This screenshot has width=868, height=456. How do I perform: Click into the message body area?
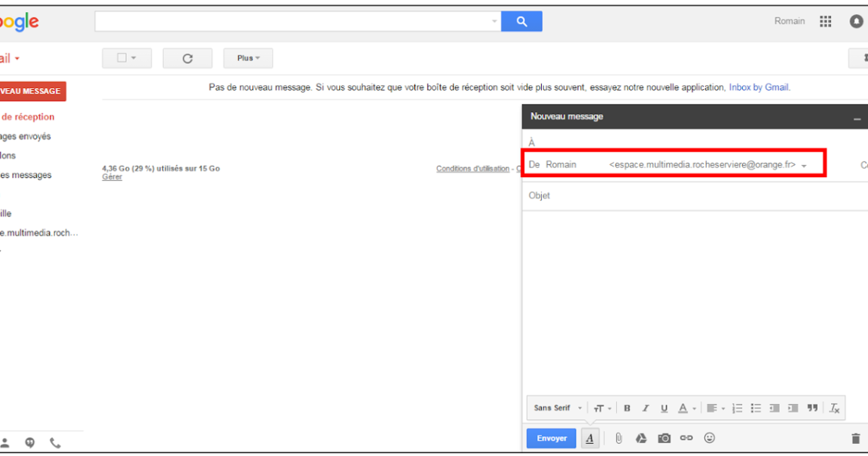695,302
